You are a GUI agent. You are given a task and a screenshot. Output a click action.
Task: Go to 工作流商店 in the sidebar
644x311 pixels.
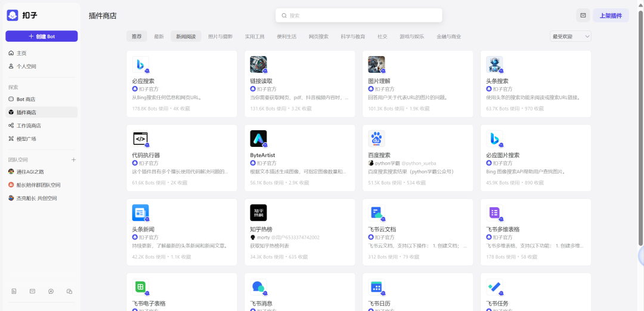pyautogui.click(x=29, y=125)
